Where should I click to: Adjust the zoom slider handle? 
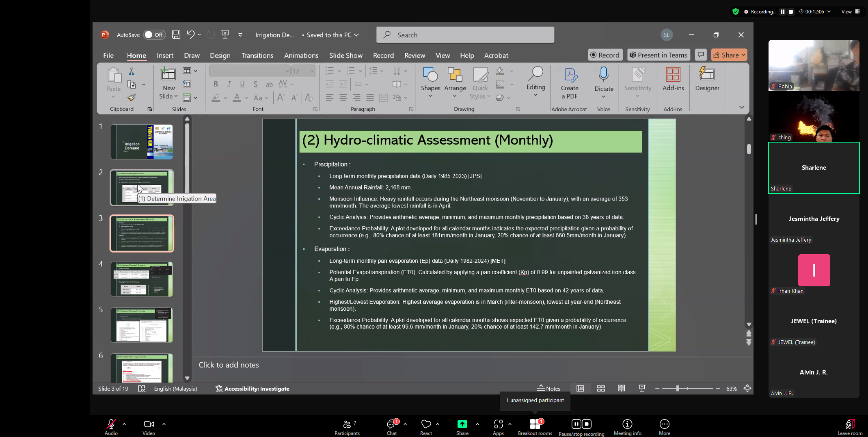click(678, 389)
